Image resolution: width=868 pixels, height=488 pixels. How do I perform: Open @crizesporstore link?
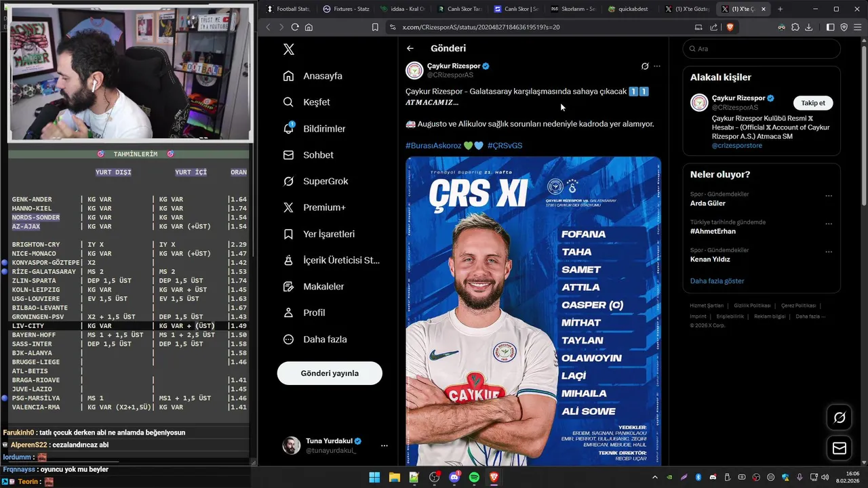tap(736, 146)
